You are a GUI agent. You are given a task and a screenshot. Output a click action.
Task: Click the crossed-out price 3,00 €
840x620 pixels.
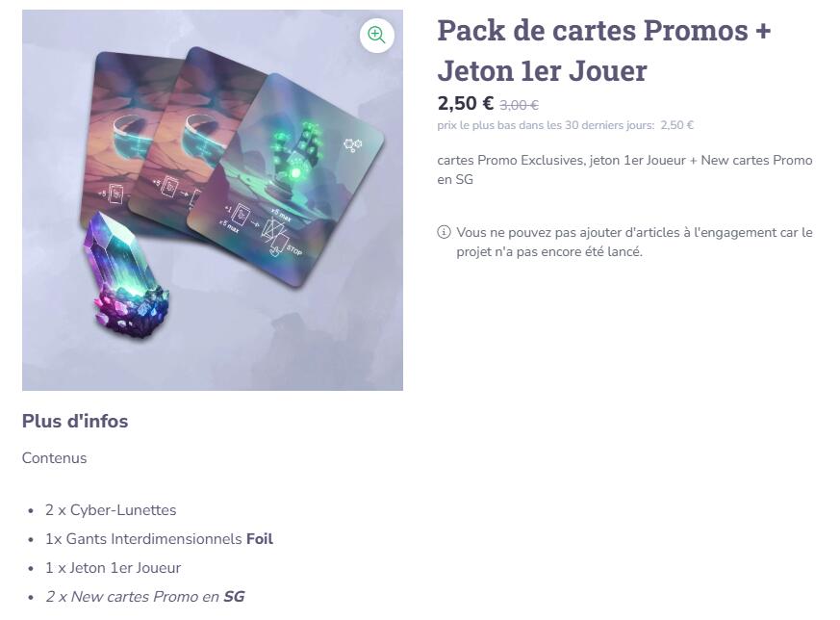519,105
